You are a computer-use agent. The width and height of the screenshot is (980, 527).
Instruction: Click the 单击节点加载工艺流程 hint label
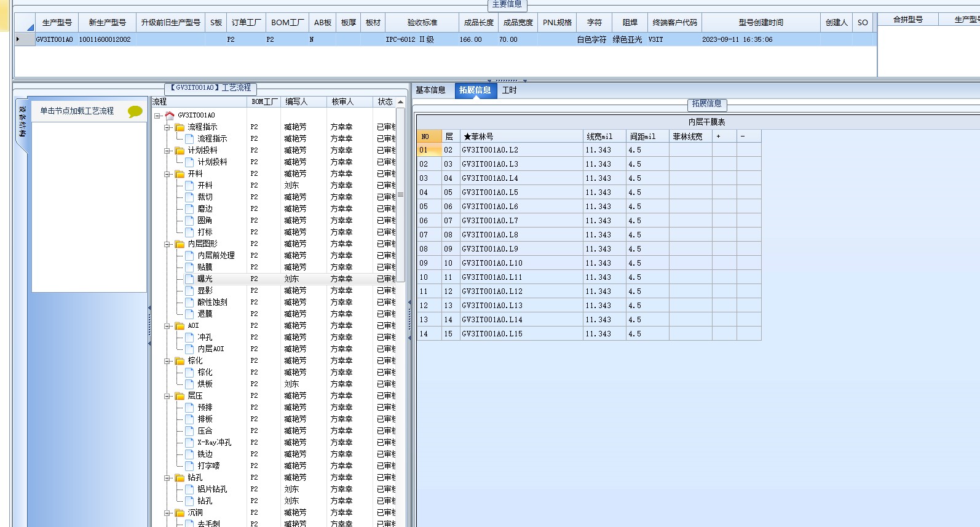point(77,111)
